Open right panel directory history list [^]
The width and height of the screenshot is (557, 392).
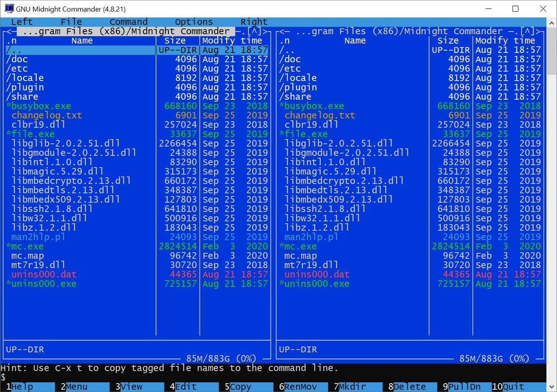[x=527, y=31]
